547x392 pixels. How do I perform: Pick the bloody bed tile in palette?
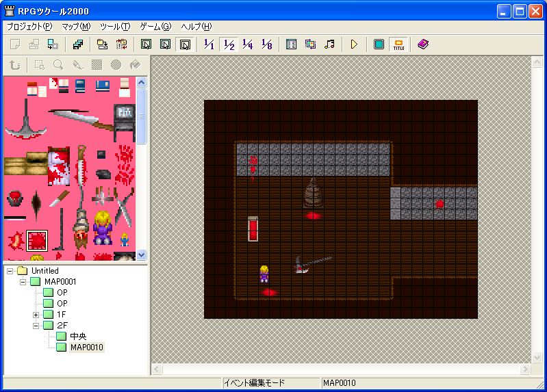click(58, 166)
